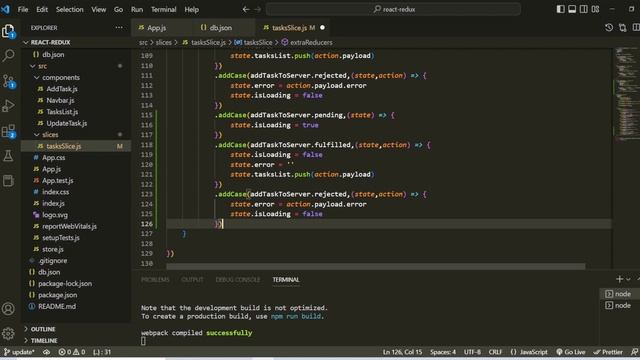Open the View menu
This screenshot has height=360, width=640.
(98, 9)
